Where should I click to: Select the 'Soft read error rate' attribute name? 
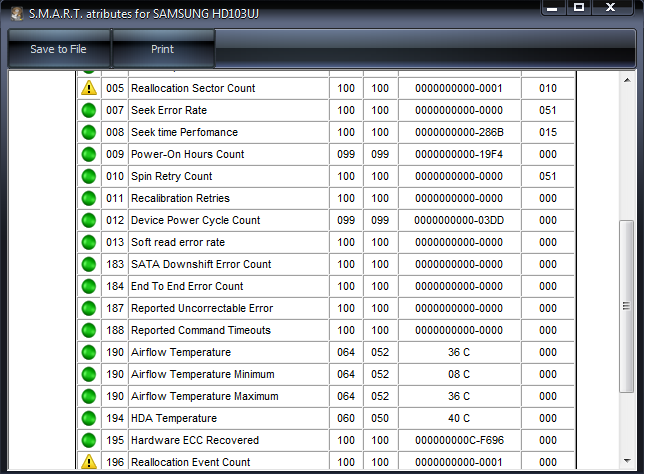178,242
